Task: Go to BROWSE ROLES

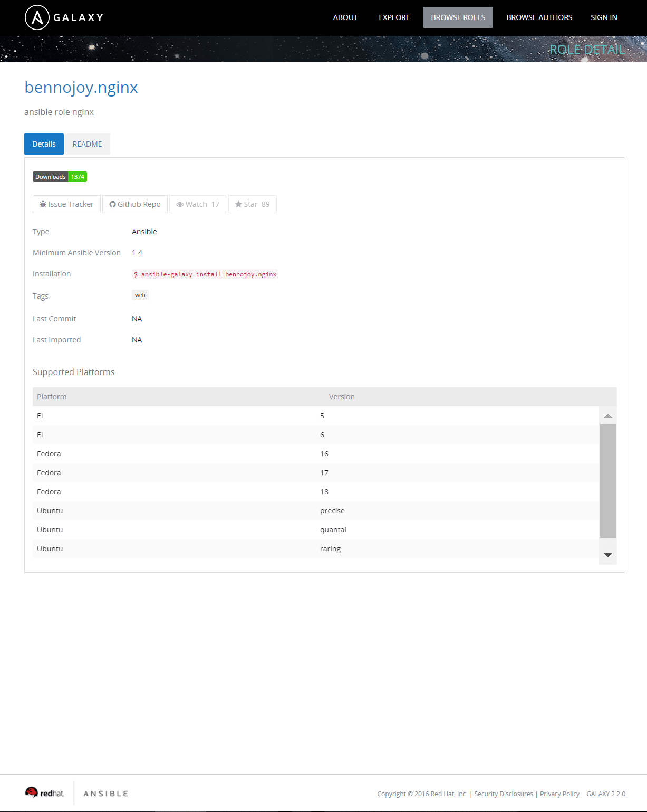Action: 458,17
